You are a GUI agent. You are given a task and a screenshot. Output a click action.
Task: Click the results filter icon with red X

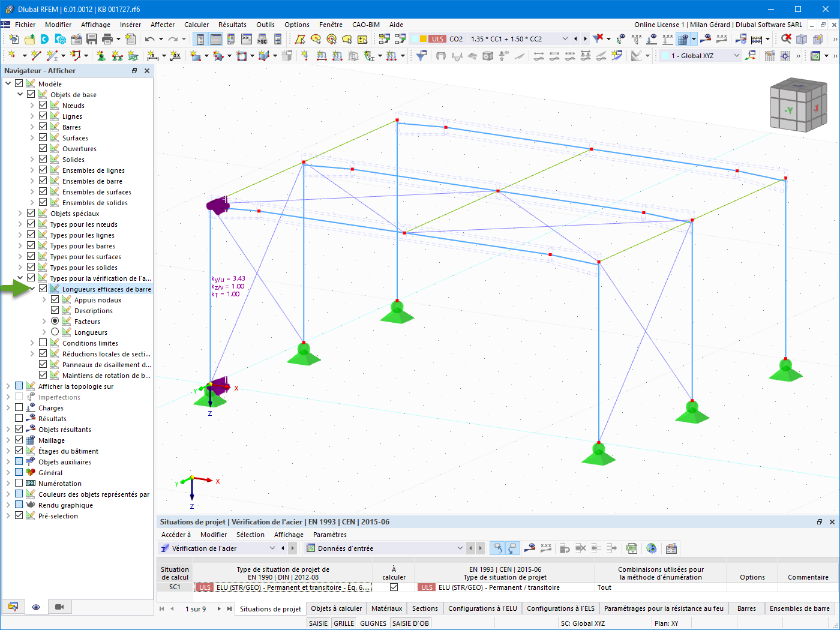click(x=598, y=39)
